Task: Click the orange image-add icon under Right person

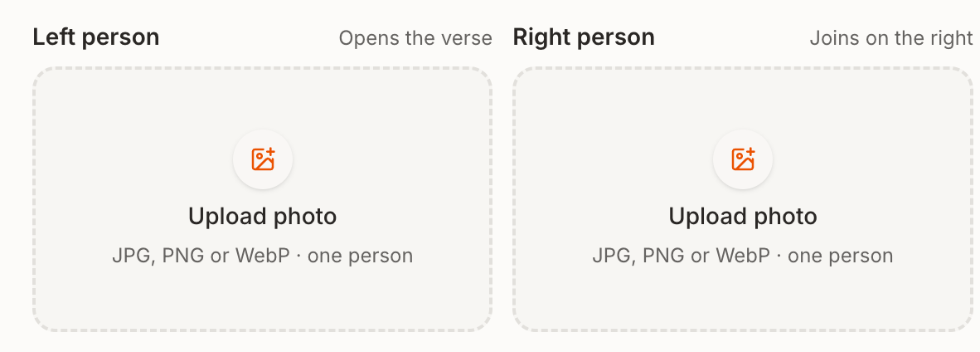Action: coord(743,159)
